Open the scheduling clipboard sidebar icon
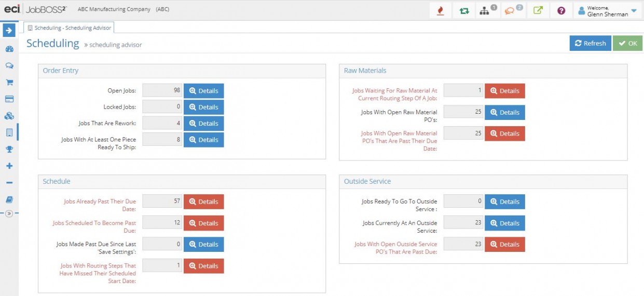This screenshot has width=644, height=296. click(9, 132)
